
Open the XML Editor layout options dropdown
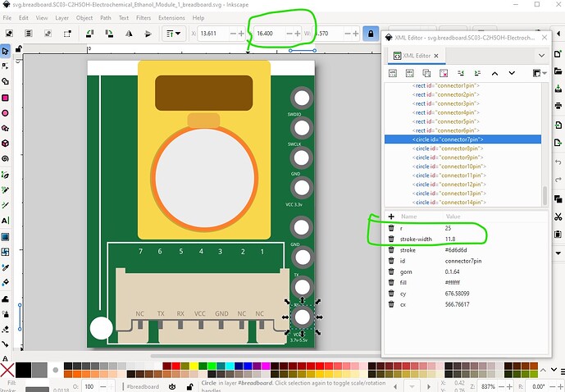coord(541,74)
